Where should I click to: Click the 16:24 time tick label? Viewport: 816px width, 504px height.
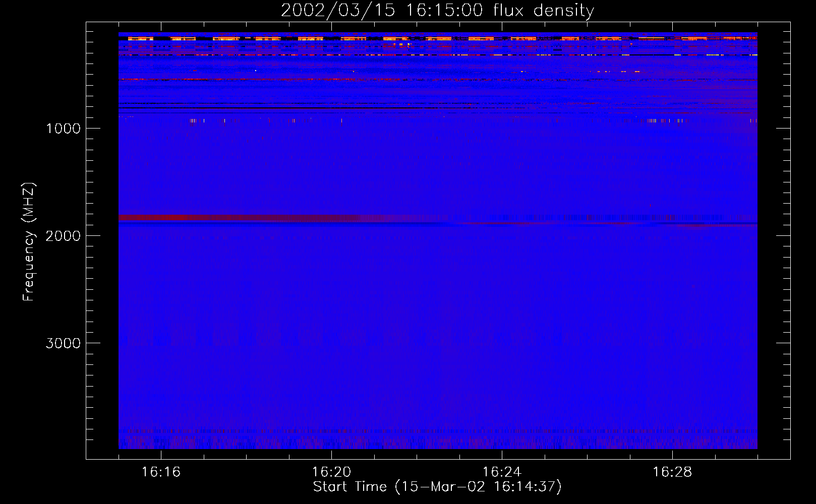(x=502, y=472)
